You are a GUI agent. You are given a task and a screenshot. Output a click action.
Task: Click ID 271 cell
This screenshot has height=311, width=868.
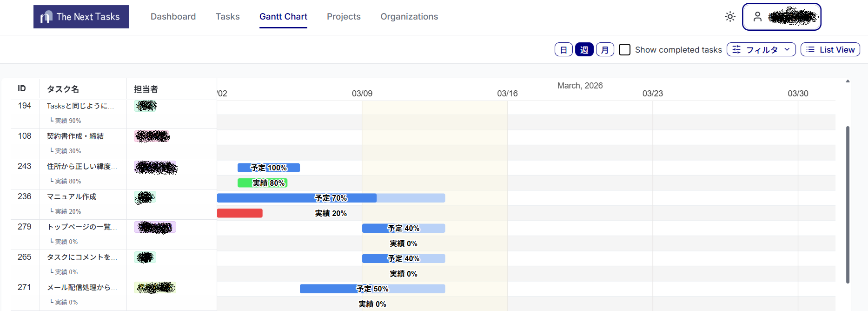tap(25, 287)
